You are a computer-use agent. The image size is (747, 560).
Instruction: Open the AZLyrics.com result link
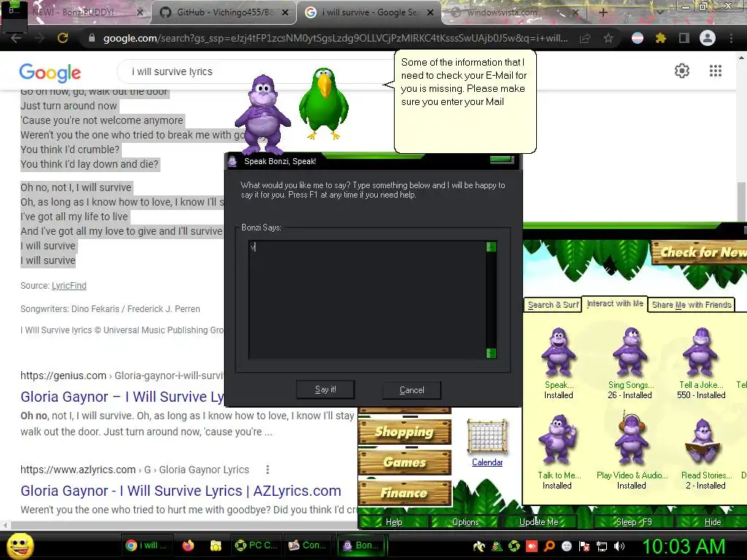[x=181, y=491]
